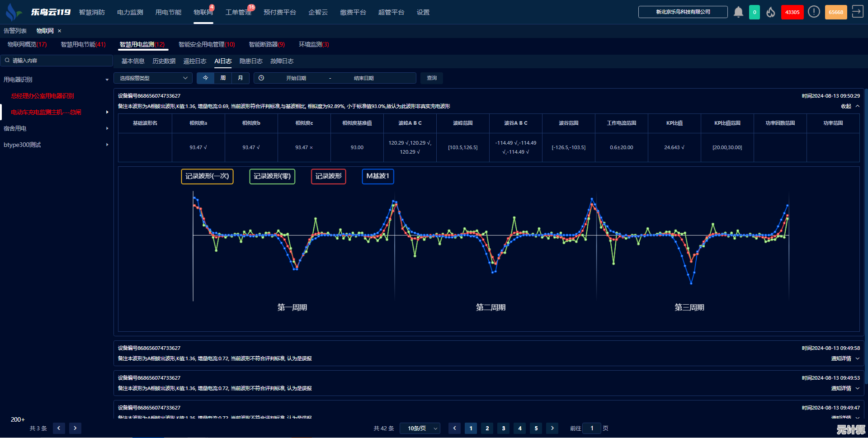The height and width of the screenshot is (438, 868).
Task: Go to next page of log results
Action: pos(552,428)
